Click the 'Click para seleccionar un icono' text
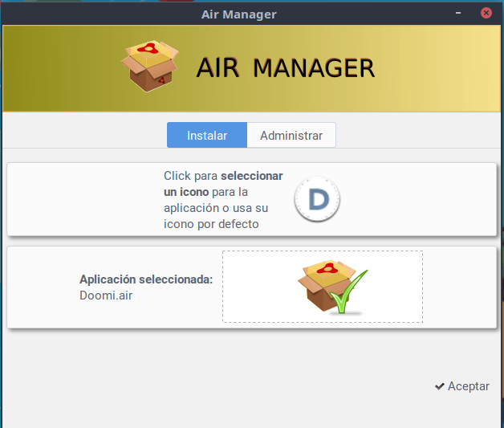Viewport: 504px width, 428px height. coord(223,200)
